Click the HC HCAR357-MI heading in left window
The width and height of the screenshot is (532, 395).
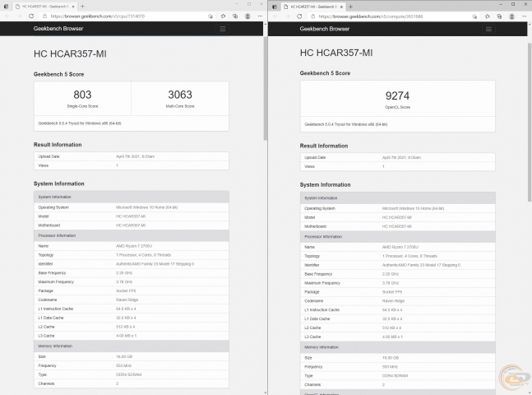(70, 54)
